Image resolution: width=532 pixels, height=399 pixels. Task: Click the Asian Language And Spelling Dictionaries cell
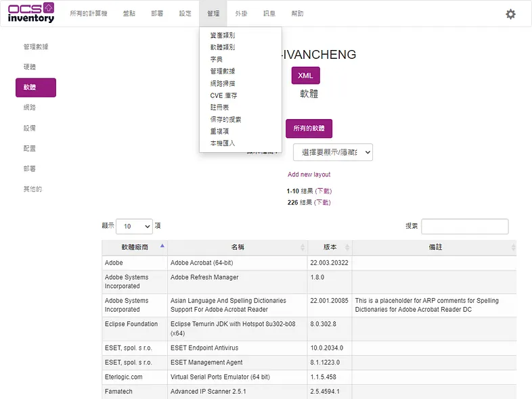[237, 305]
